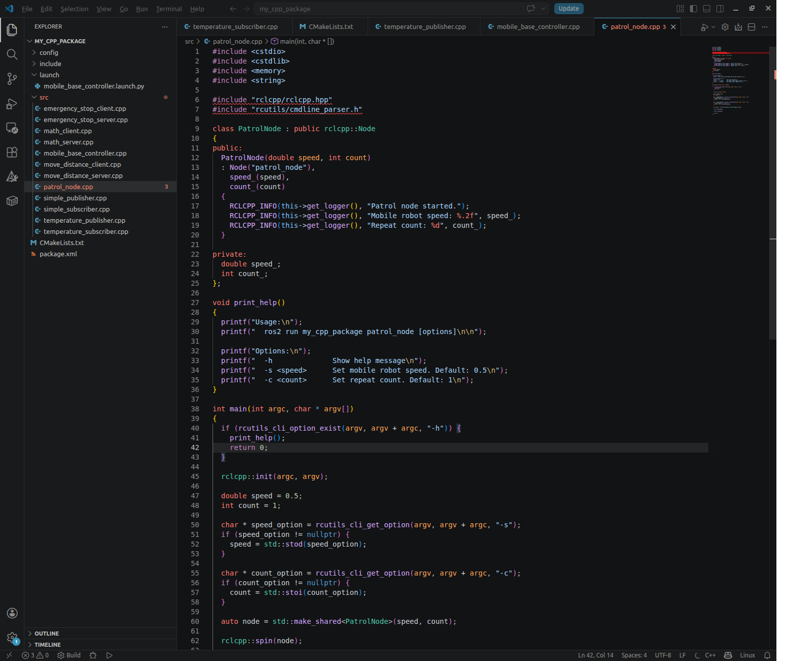This screenshot has width=812, height=661.
Task: Change the UTF-8 file encoding
Action: [x=663, y=655]
